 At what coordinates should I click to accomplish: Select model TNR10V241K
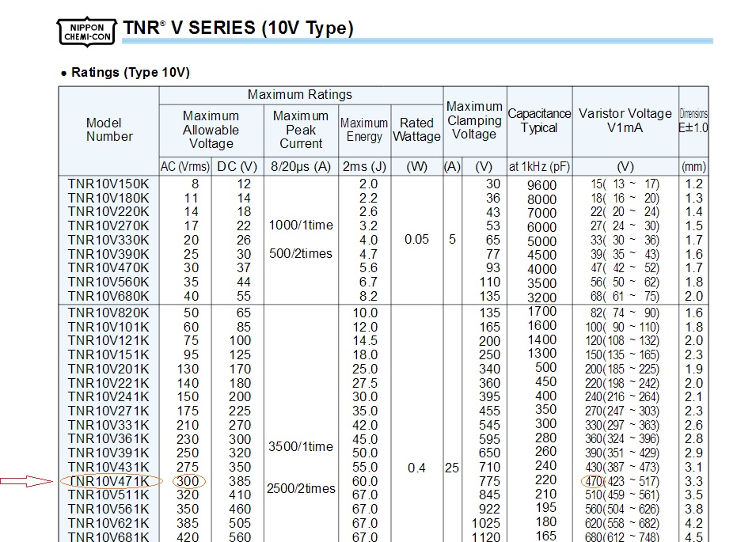click(x=108, y=397)
